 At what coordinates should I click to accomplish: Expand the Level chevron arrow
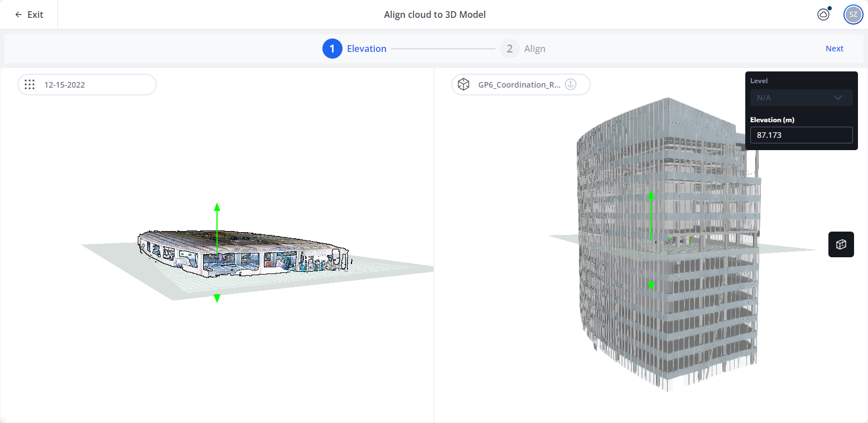pyautogui.click(x=837, y=98)
